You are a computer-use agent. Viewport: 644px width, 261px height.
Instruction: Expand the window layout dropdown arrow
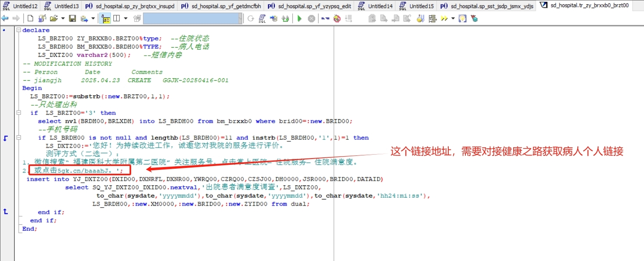click(125, 18)
